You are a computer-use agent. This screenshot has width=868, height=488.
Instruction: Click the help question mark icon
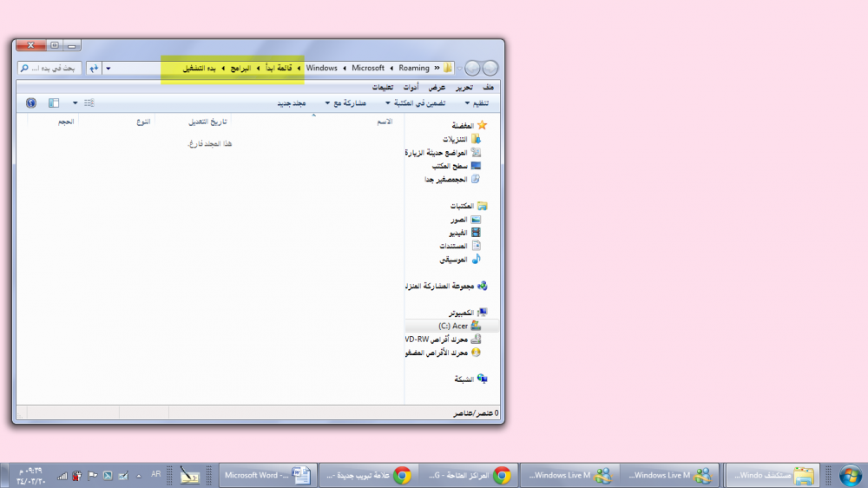tap(31, 102)
